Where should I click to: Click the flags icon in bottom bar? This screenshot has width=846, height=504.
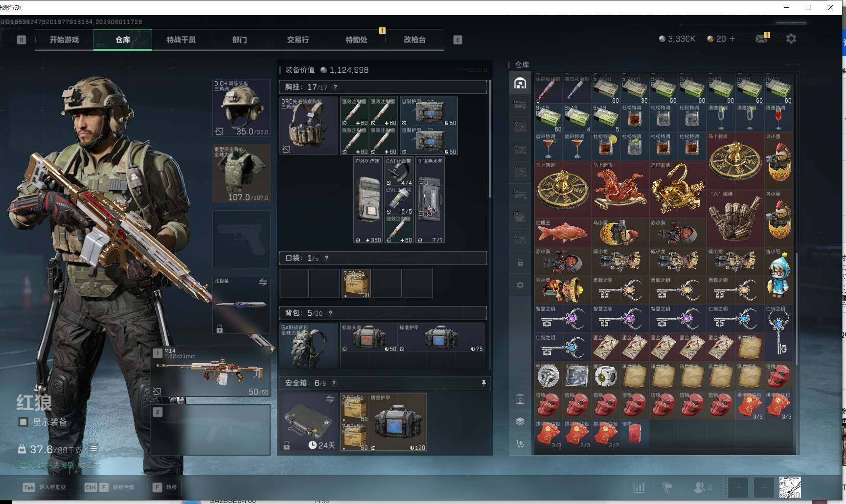pyautogui.click(x=667, y=487)
